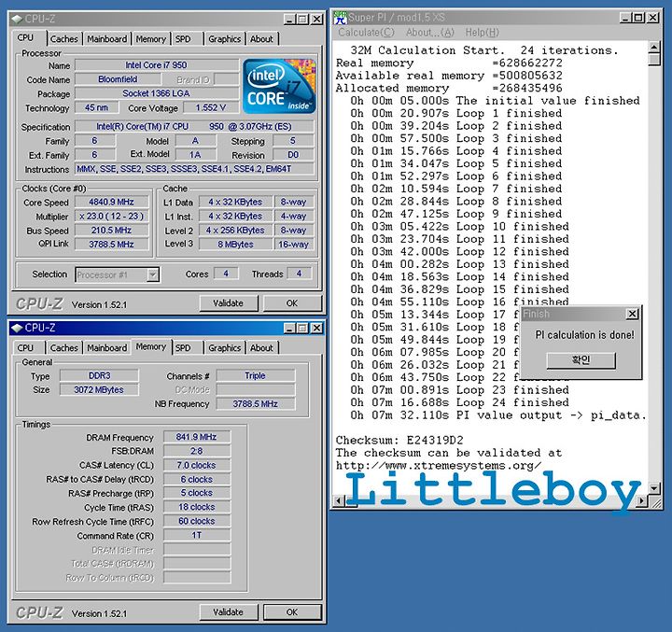The width and height of the screenshot is (672, 632).
Task: Select SPD tab in bottom CPU-Z window
Action: 183,347
